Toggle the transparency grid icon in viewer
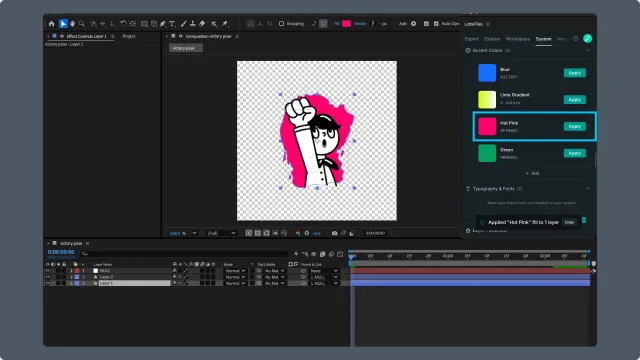 point(258,233)
